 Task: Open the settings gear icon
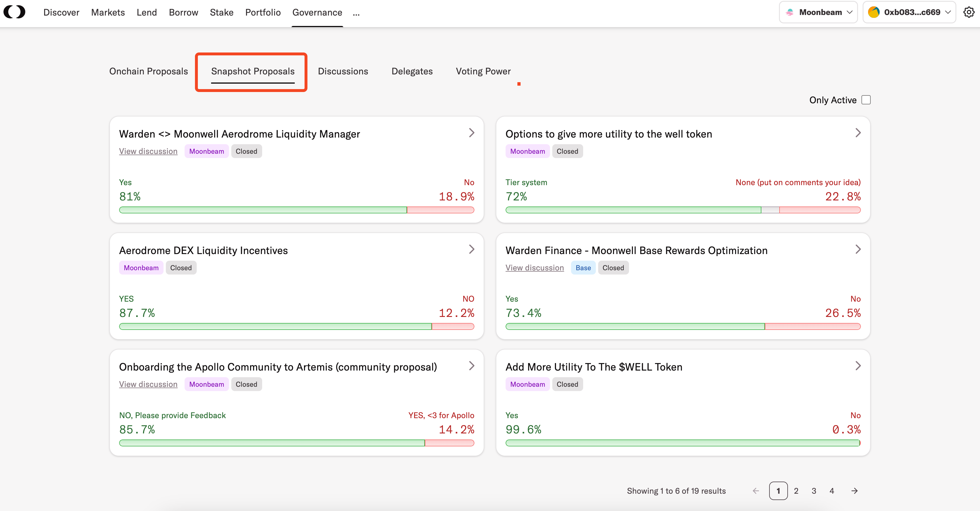tap(968, 12)
